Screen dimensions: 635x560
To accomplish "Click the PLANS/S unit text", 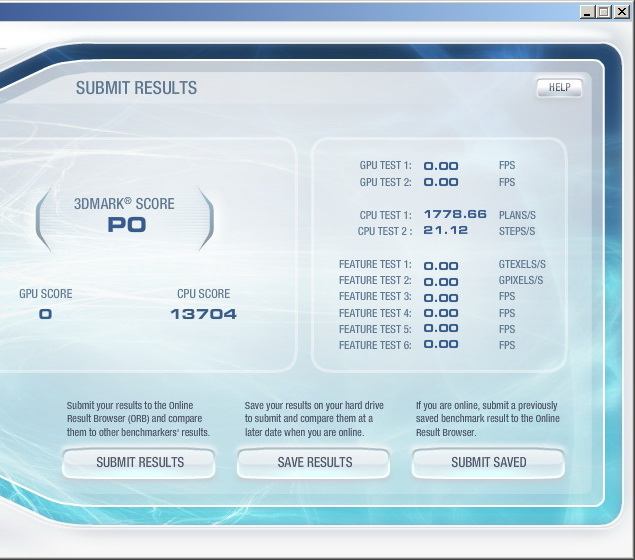I will pos(517,215).
